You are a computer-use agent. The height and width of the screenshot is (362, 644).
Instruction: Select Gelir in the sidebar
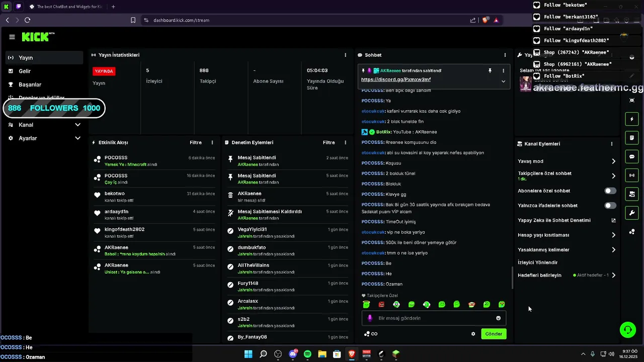coord(45,71)
